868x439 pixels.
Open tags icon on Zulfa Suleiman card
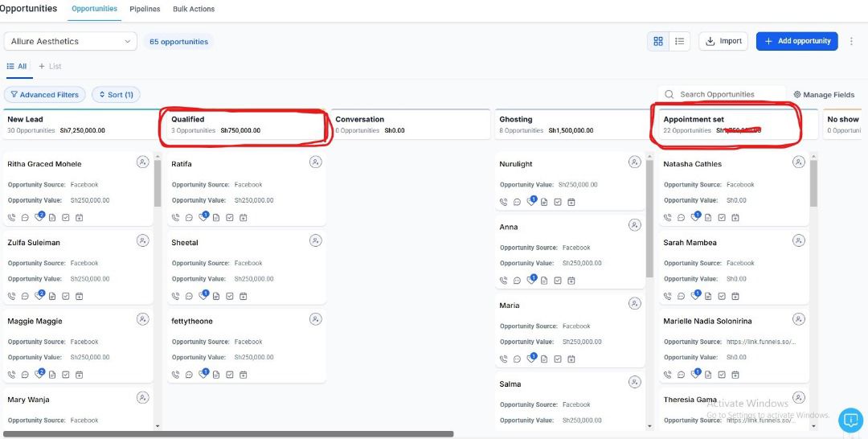(x=39, y=296)
